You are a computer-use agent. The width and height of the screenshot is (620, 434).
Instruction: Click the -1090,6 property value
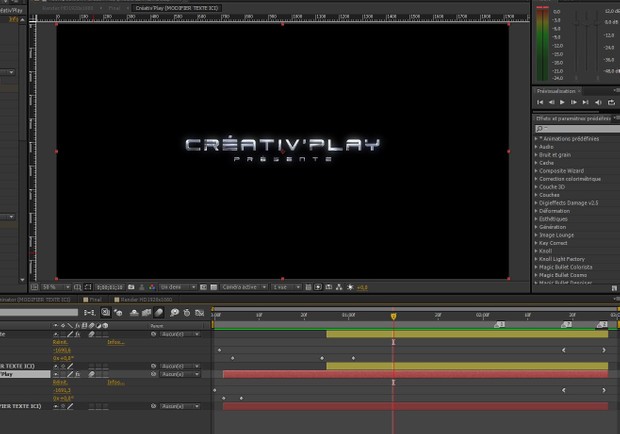(62, 351)
